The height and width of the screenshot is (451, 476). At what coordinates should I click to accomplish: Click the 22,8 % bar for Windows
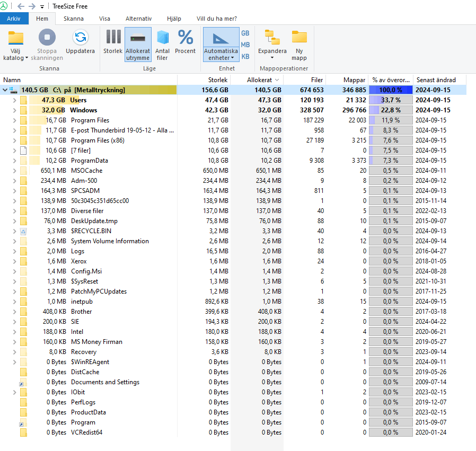pos(391,110)
